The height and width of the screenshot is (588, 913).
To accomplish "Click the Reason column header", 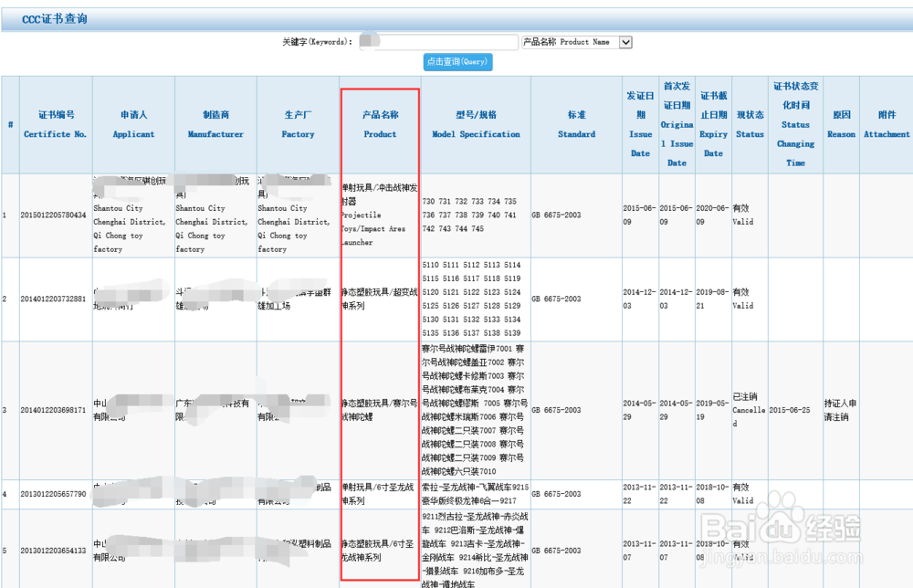I will (x=842, y=124).
